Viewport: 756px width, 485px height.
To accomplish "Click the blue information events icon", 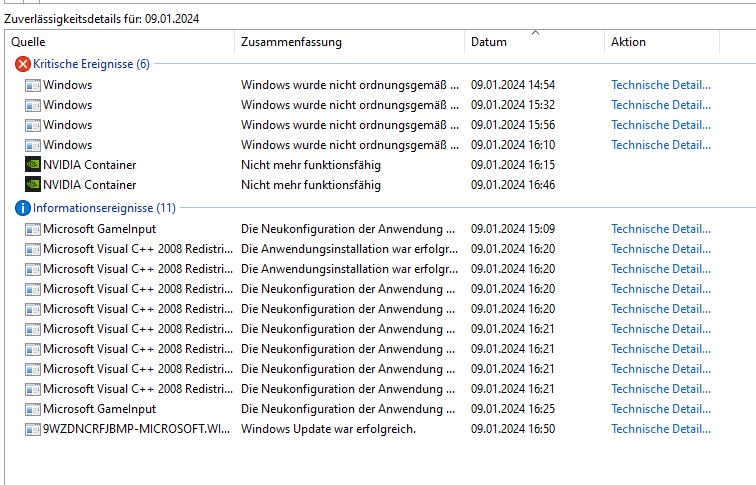I will (x=23, y=208).
